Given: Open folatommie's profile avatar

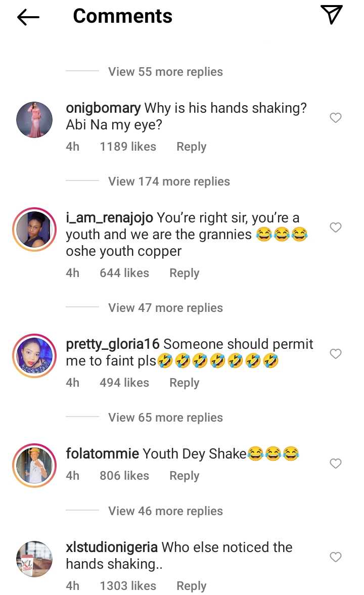Looking at the screenshot, I should click(x=34, y=466).
